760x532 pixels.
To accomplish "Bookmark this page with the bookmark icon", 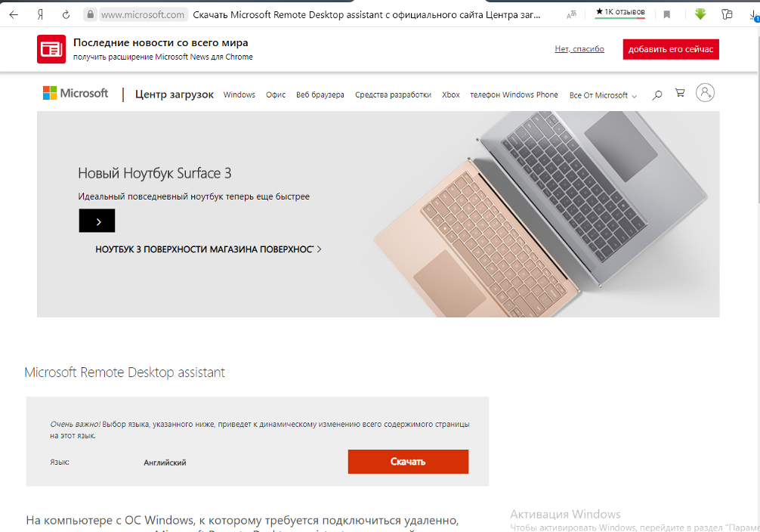I will (x=667, y=15).
